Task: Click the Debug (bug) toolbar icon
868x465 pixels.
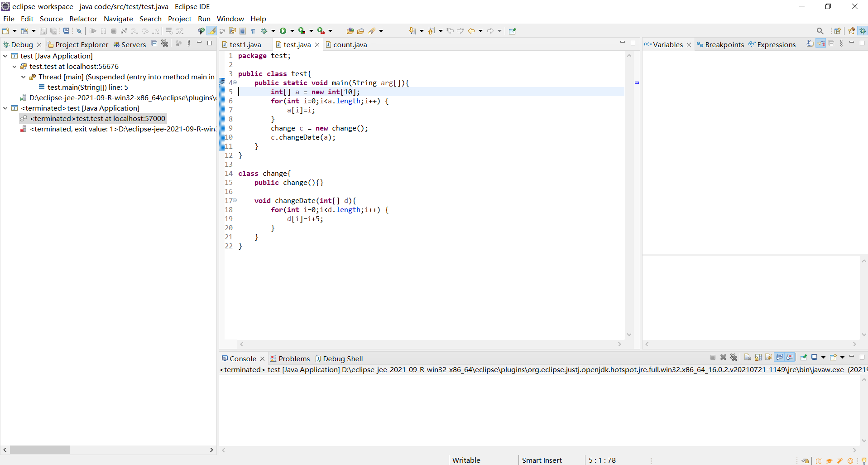Action: 264,31
